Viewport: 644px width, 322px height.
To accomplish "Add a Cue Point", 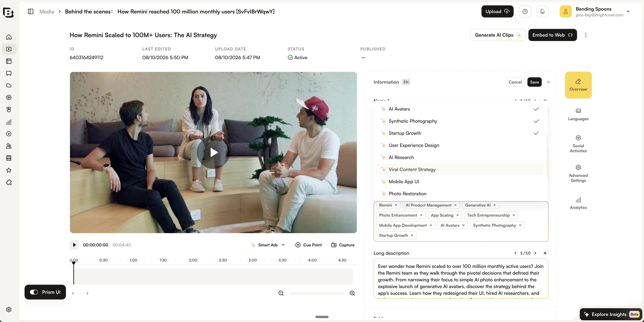I will 309,245.
